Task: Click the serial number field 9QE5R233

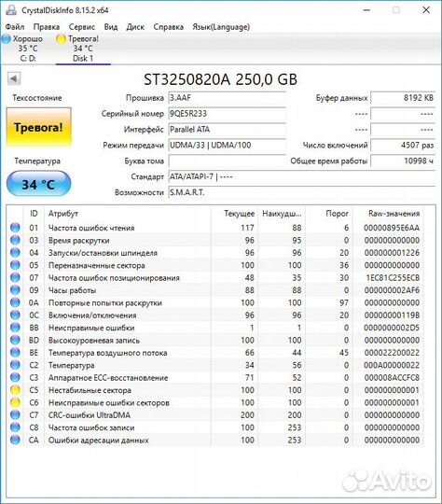Action: [x=228, y=114]
